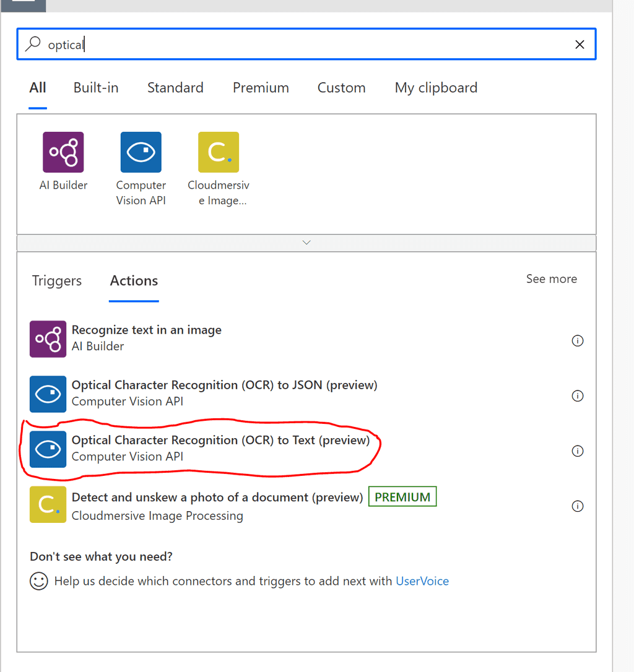Viewport: 634px width, 672px height.
Task: Show info for OCR to JSON action
Action: 578,395
